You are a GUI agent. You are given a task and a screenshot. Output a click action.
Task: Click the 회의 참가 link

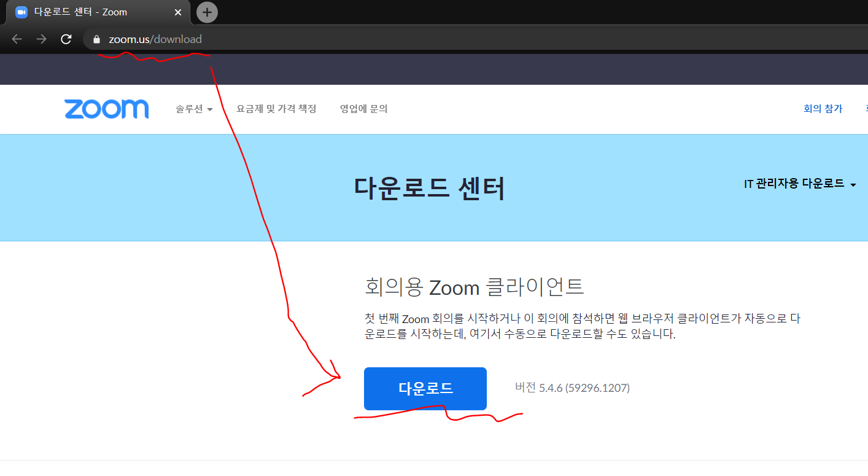823,109
